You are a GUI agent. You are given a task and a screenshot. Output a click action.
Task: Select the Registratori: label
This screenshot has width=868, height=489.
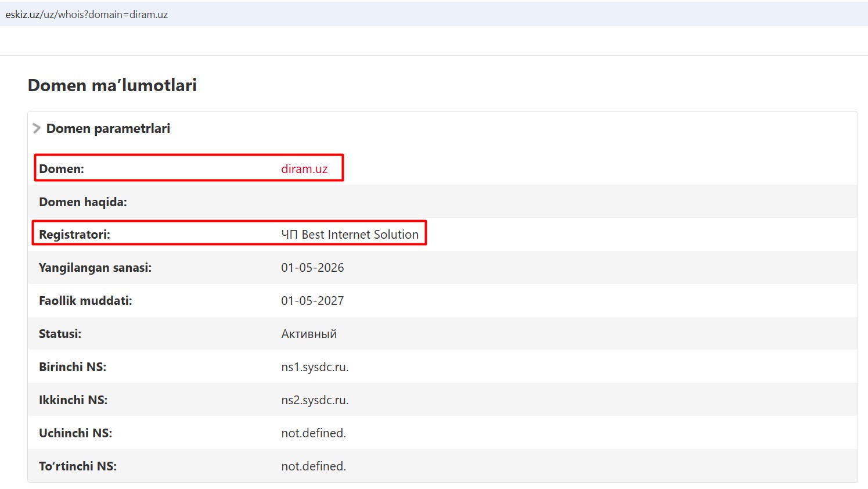(74, 235)
